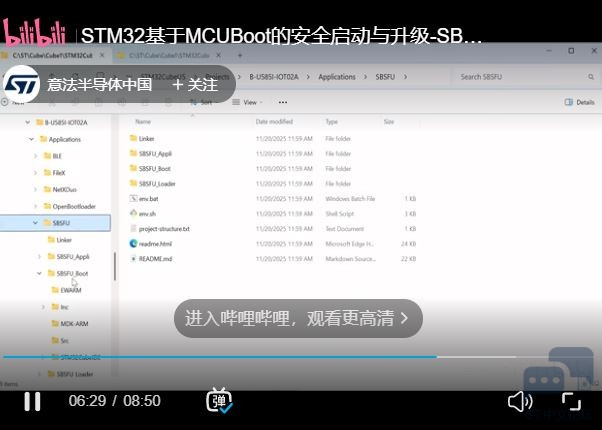Expand the FileX tree node

(35, 173)
